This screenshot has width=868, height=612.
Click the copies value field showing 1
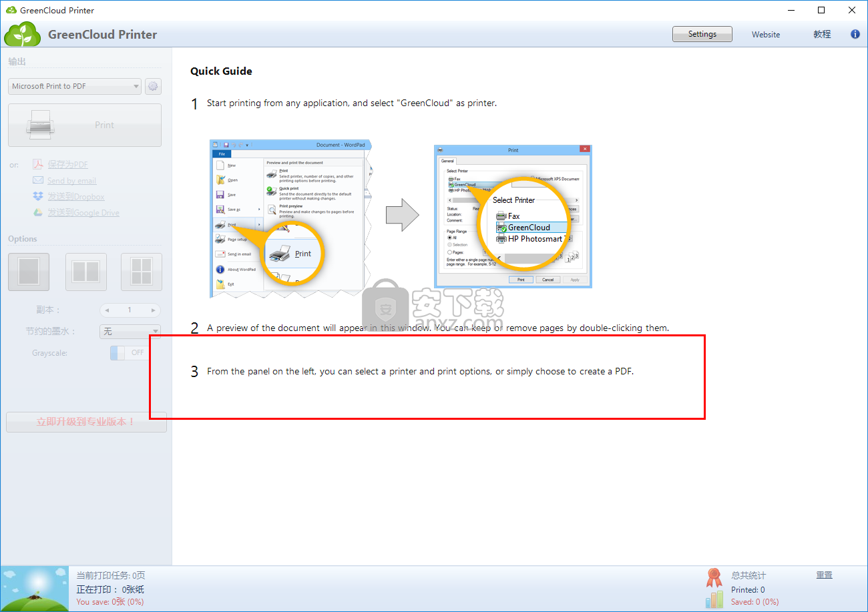(x=130, y=310)
